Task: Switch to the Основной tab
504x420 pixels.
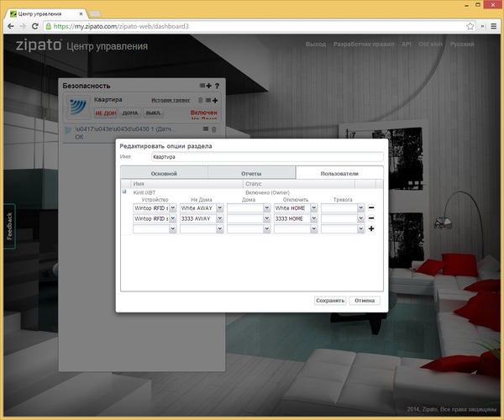Action: click(164, 173)
